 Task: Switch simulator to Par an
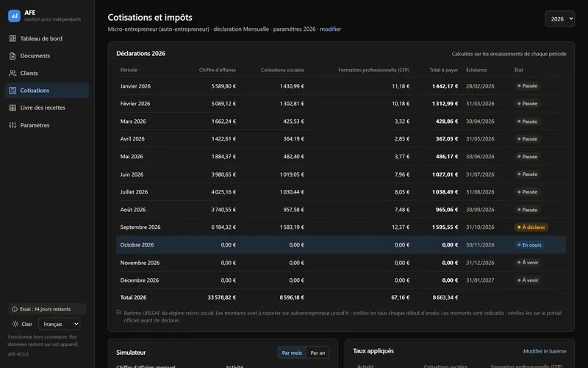click(x=318, y=353)
